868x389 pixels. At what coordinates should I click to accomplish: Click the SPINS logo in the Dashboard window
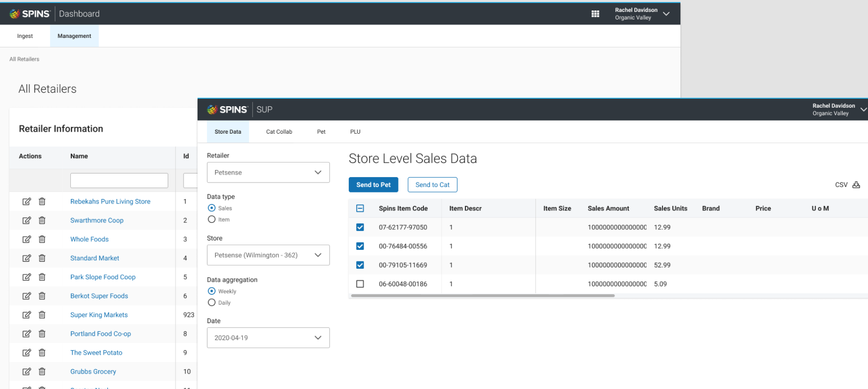pyautogui.click(x=30, y=14)
